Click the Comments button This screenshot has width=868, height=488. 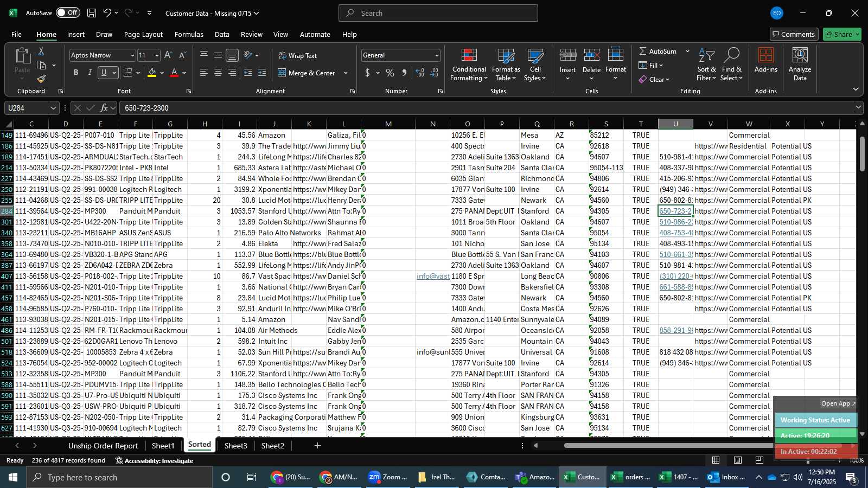[x=794, y=34]
